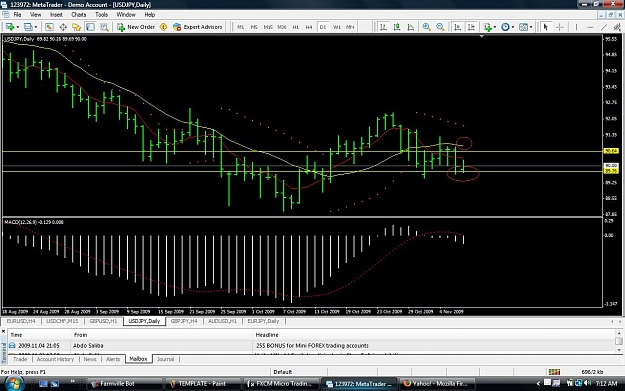Select the cursor arrow tool

click(x=546, y=27)
